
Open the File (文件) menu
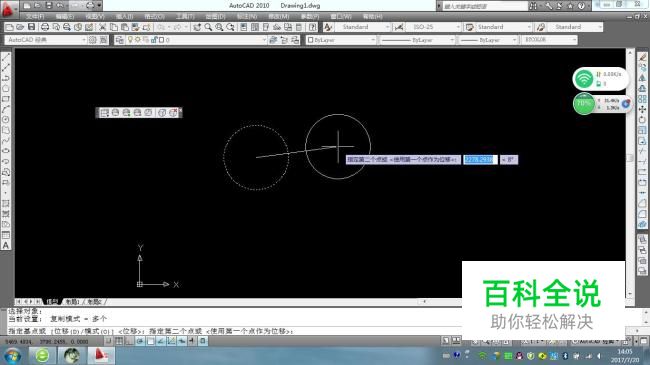pos(35,17)
